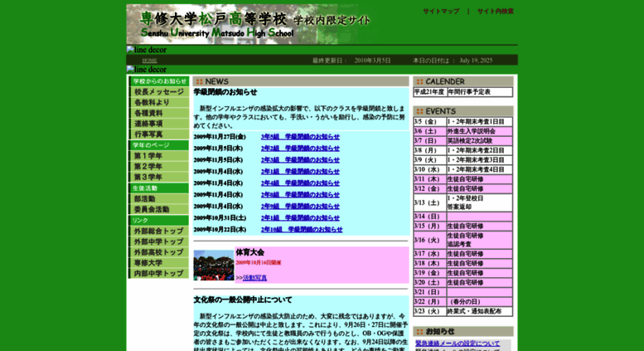This screenshot has height=351, width=644.
Task: Open the 2年2組 学級閉鎖のお知らせ link
Action: [x=300, y=149]
